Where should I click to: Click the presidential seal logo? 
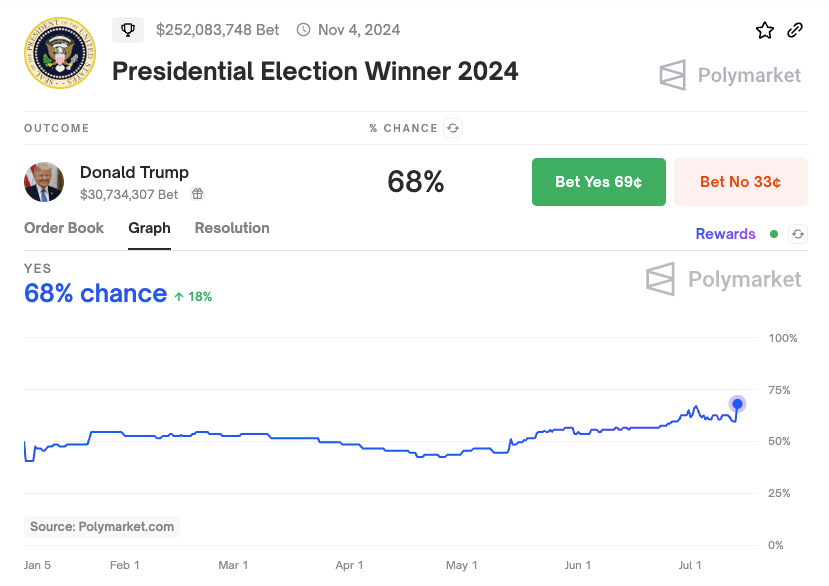(x=60, y=53)
